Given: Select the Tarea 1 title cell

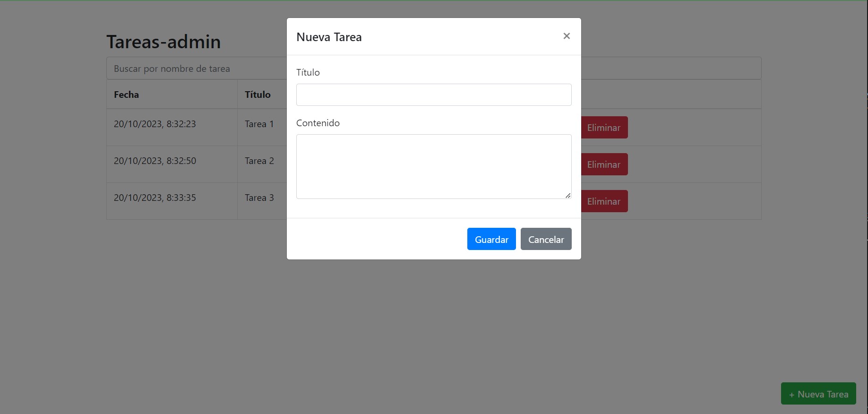Looking at the screenshot, I should point(259,124).
